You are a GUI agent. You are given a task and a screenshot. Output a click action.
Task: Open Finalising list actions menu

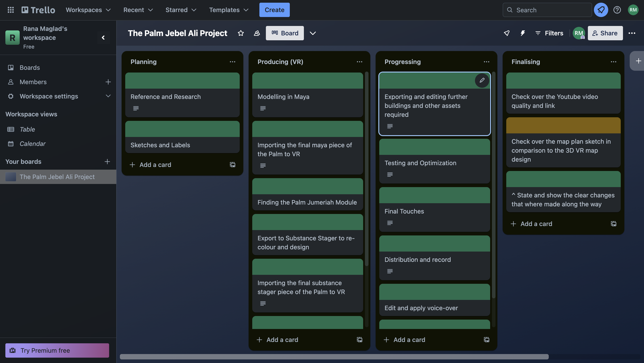pos(614,62)
